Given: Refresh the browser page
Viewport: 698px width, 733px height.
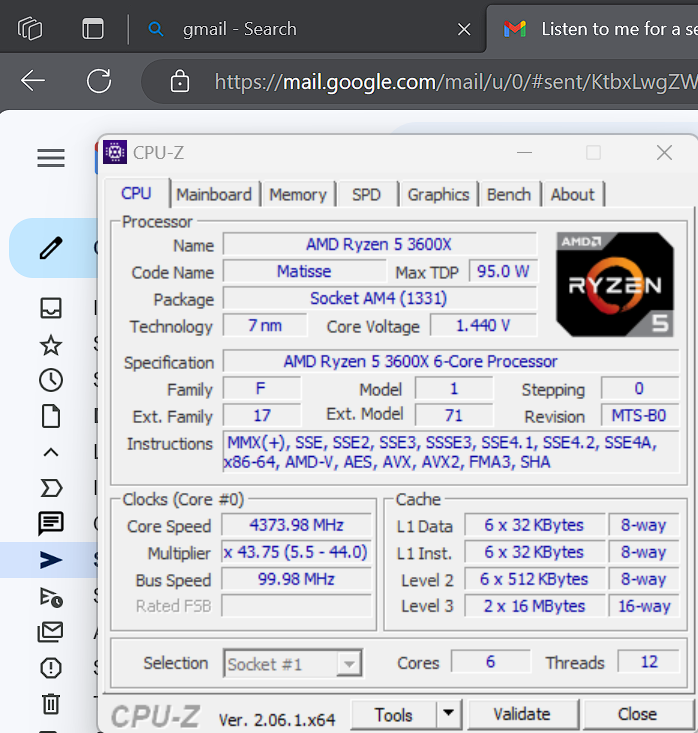Looking at the screenshot, I should (99, 81).
